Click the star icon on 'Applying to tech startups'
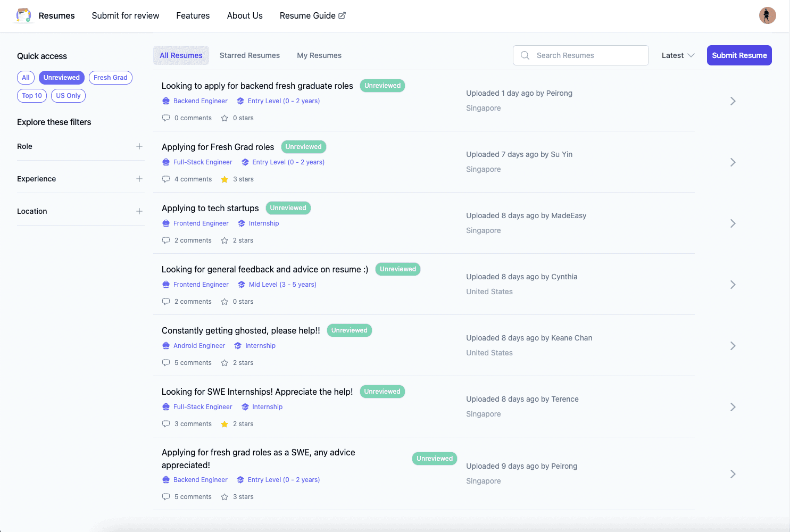 point(224,240)
